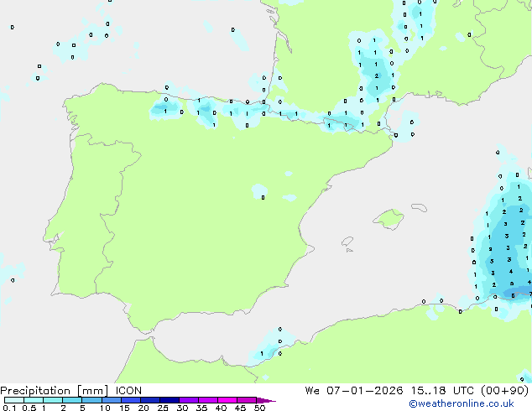
Task: Click the '0.1' legend scale label
Action: tap(9, 408)
